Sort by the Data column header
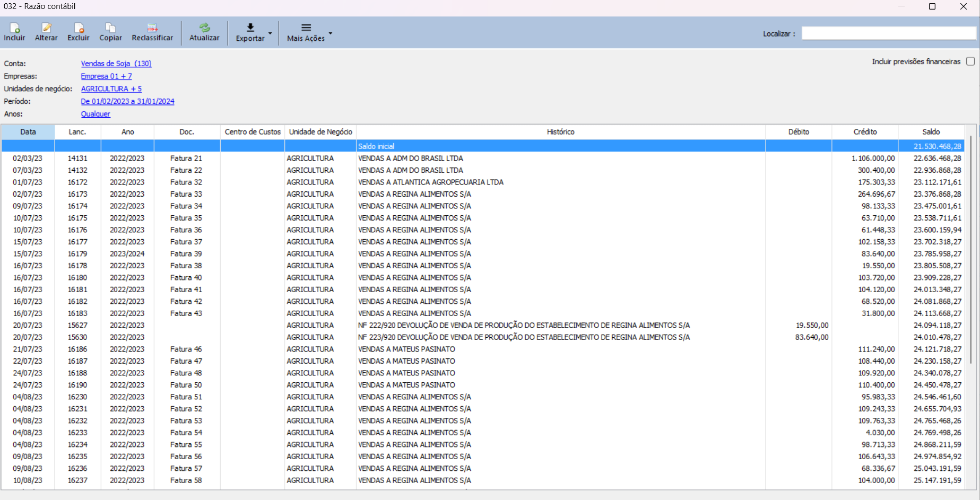 coord(28,132)
